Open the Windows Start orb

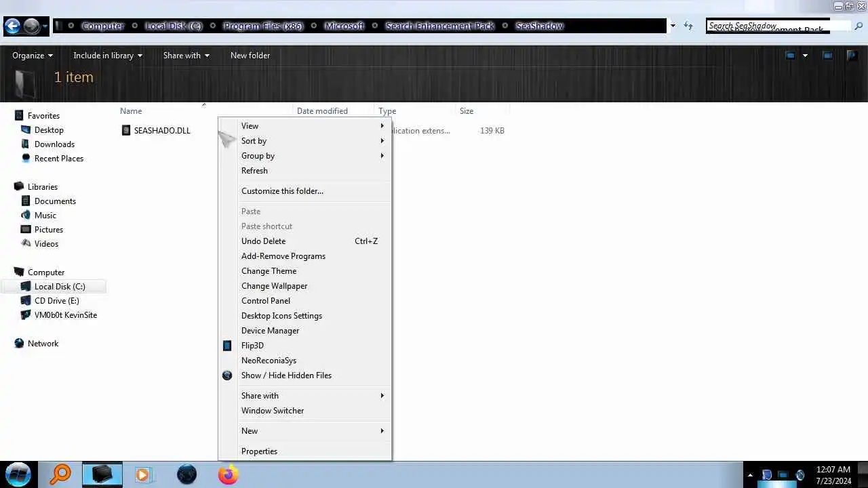pos(18,474)
